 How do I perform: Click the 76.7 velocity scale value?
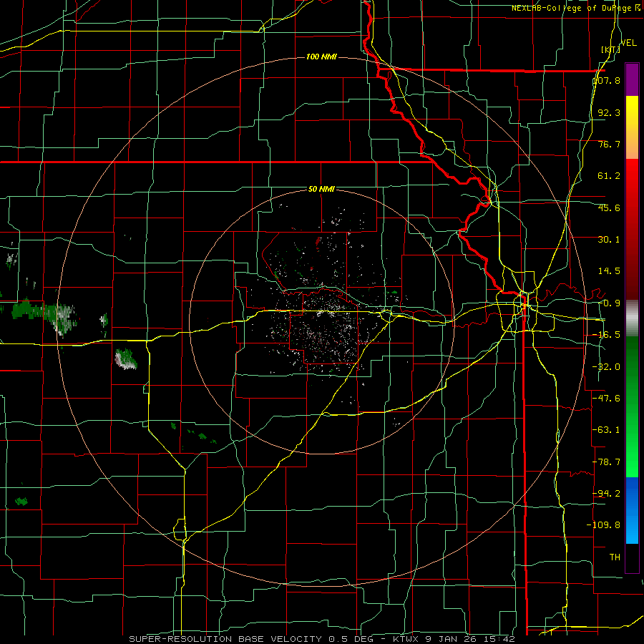(x=609, y=144)
